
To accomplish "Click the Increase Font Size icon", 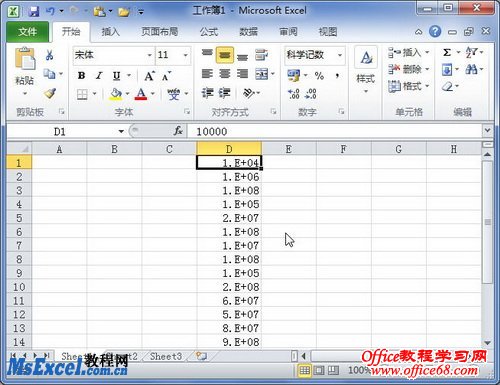I will (149, 76).
